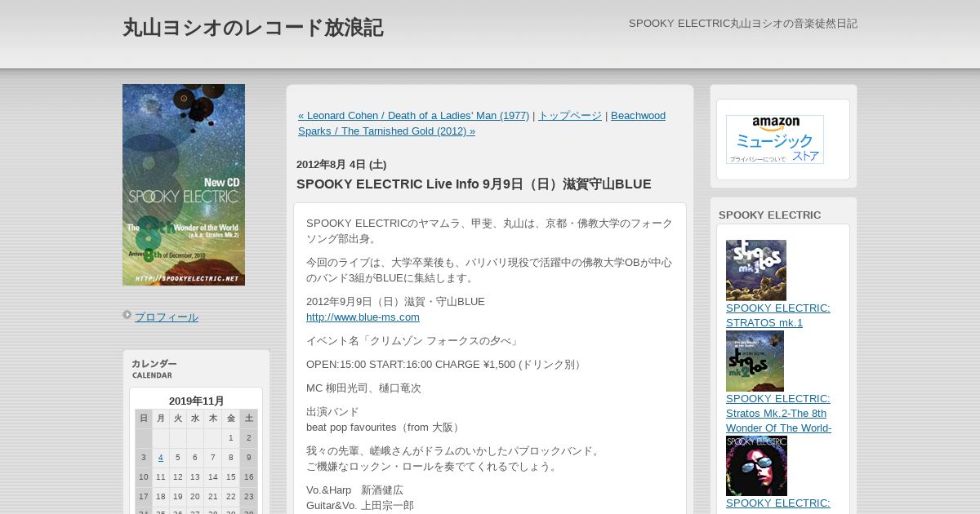The width and height of the screenshot is (980, 514).
Task: Click the 出演バンド label
Action: (332, 412)
